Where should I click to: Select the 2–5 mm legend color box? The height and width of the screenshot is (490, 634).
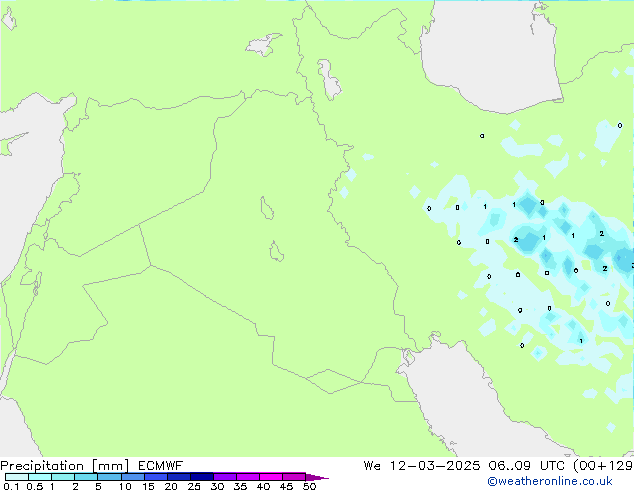[x=86, y=477]
